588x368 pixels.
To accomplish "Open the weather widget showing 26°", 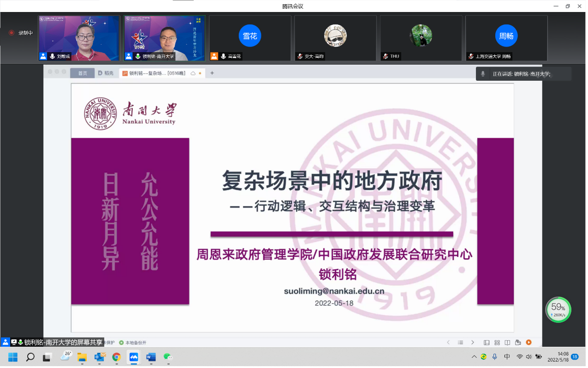I will [66, 356].
